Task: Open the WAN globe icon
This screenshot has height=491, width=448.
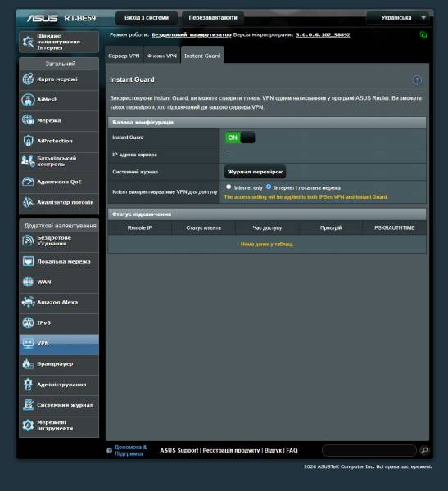Action: (28, 282)
